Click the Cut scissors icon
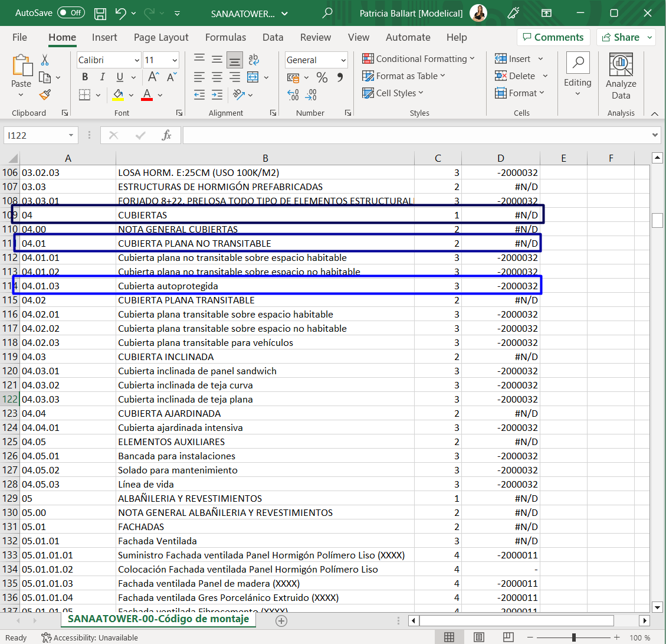Viewport: 666px width, 644px height. point(45,60)
